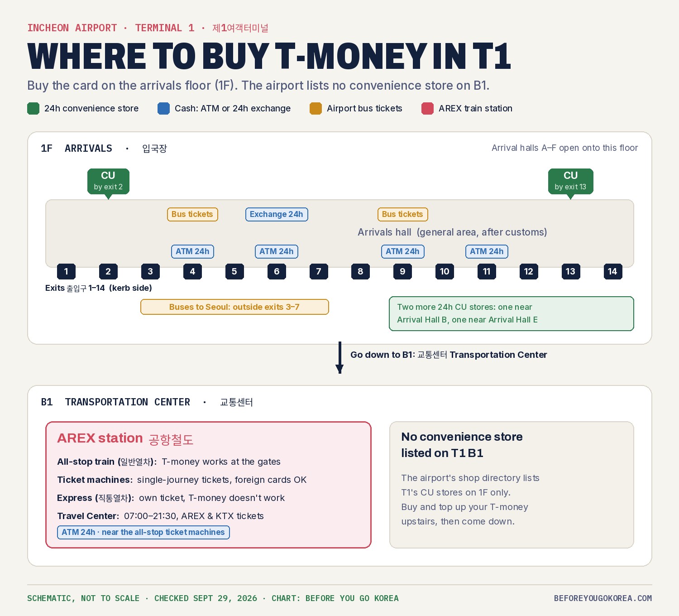Image resolution: width=679 pixels, height=616 pixels.
Task: Click Bus tickets label above exit 9
Action: coord(402,214)
